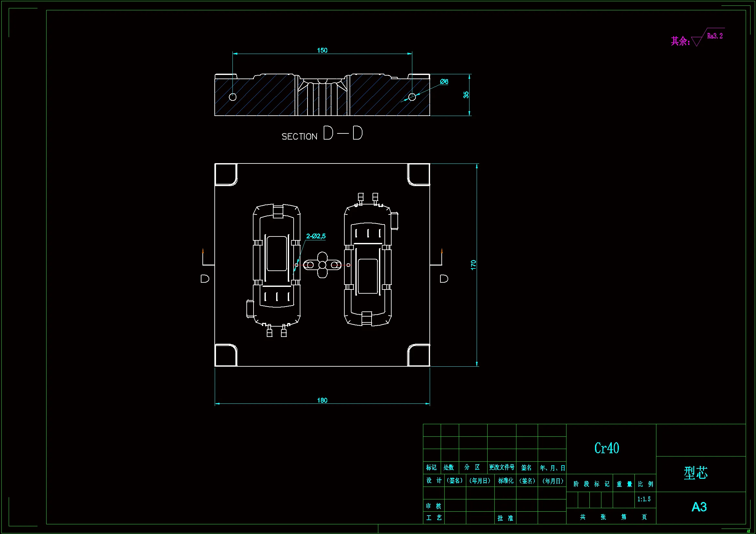This screenshot has width=756, height=534.
Task: Select the 型芯 part name cell
Action: 696,473
